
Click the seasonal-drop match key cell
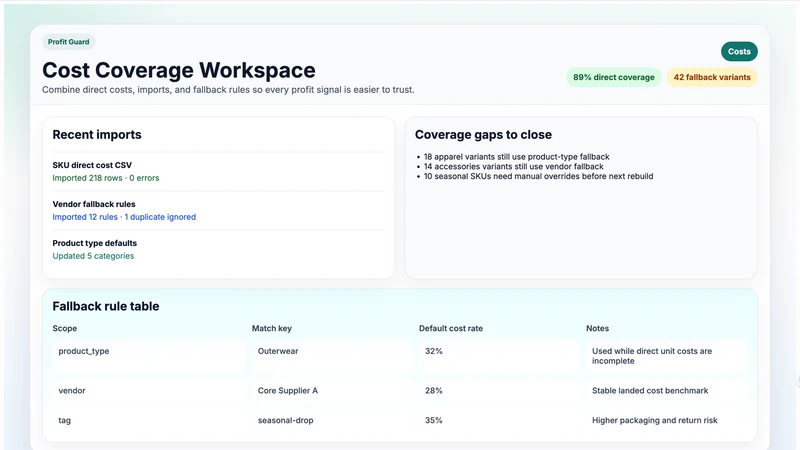332,420
